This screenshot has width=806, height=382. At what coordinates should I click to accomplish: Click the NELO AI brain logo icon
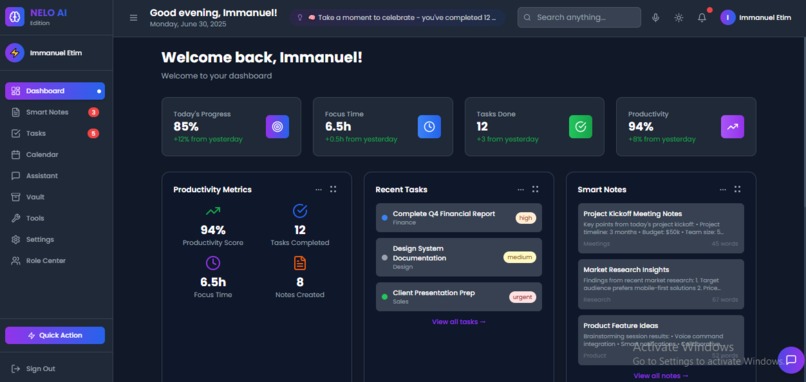15,17
